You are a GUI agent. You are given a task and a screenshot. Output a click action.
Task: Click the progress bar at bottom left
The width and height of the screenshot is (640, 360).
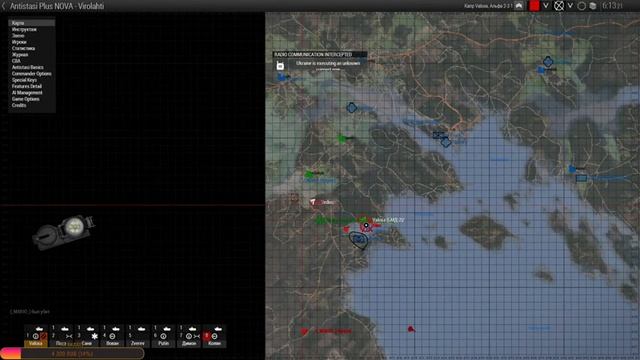[x=72, y=353]
